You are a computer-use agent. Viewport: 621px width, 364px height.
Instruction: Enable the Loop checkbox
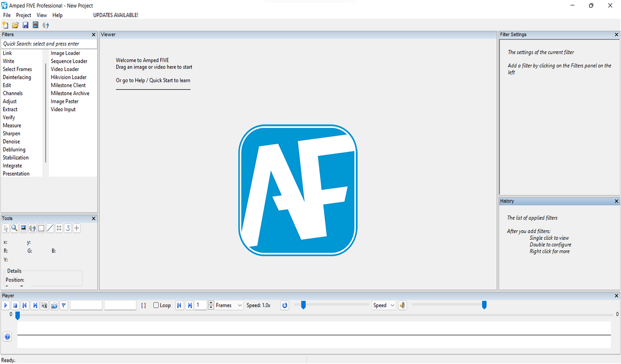click(156, 305)
